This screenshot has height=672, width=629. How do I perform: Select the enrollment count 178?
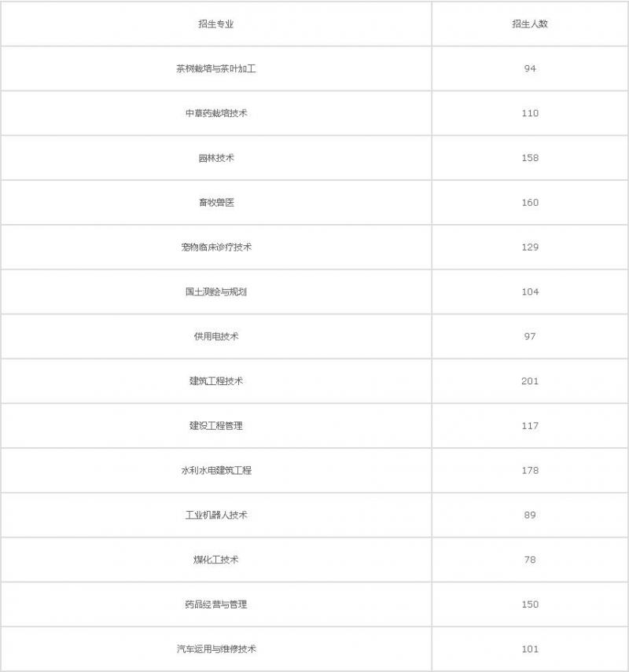pyautogui.click(x=530, y=471)
